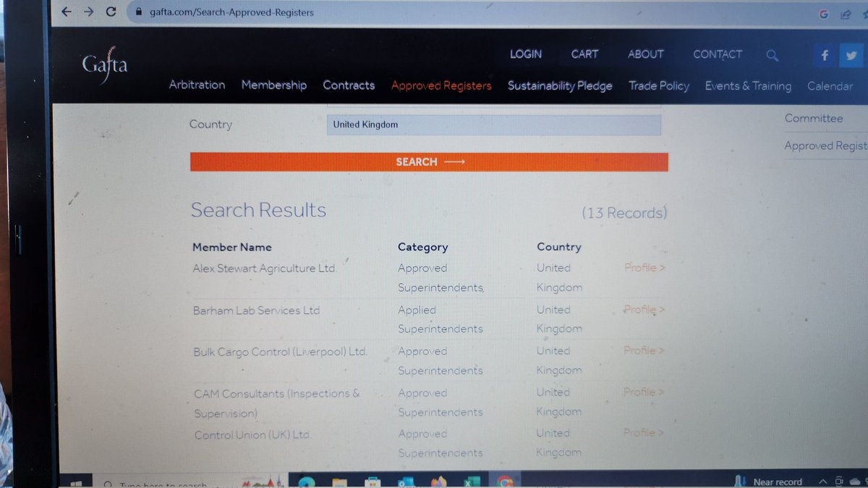This screenshot has height=488, width=868.
Task: Open the Country dropdown showing United Kingdom
Action: point(494,125)
